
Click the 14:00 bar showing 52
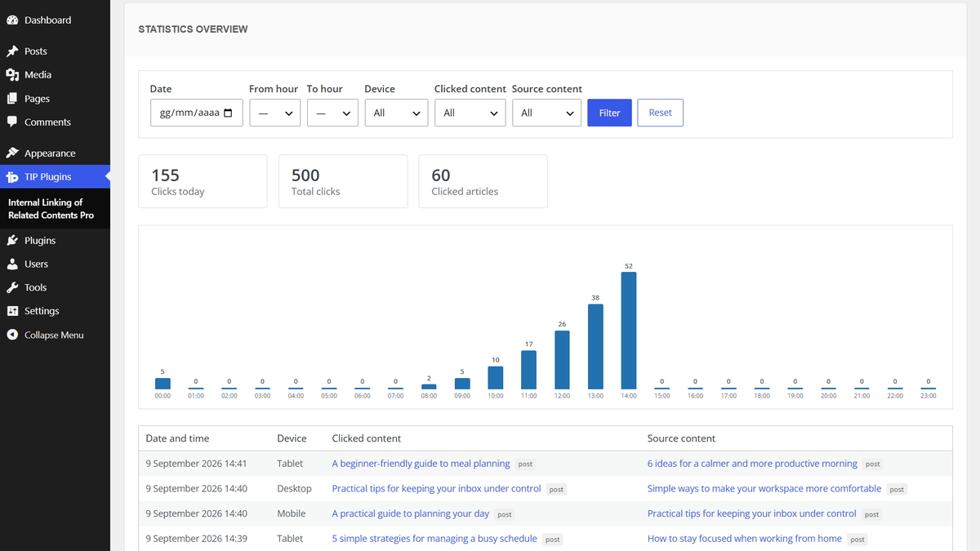pyautogui.click(x=629, y=331)
